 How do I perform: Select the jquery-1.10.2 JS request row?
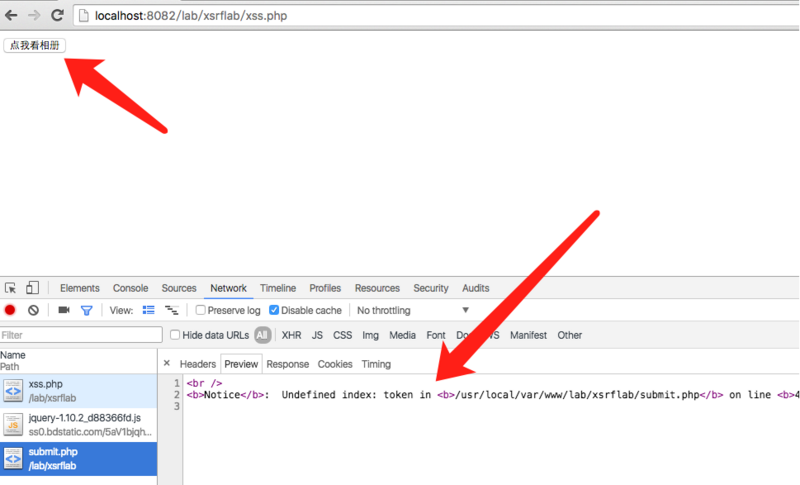coord(79,425)
